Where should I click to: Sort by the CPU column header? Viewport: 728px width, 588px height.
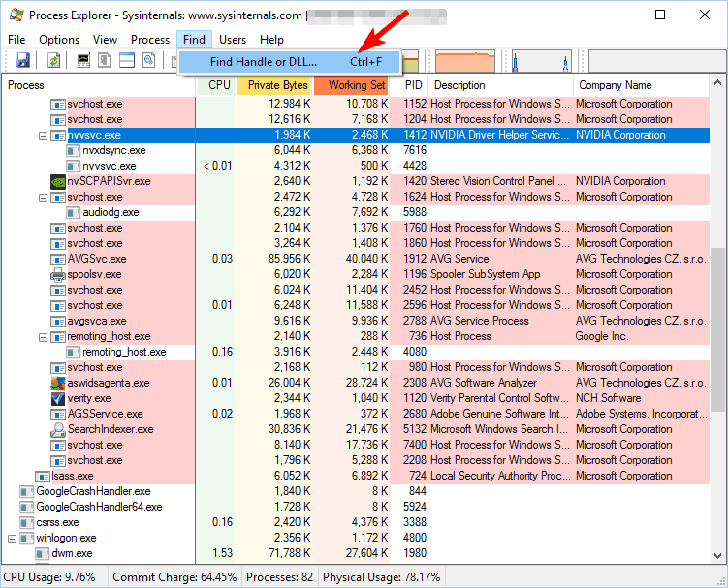coord(215,85)
